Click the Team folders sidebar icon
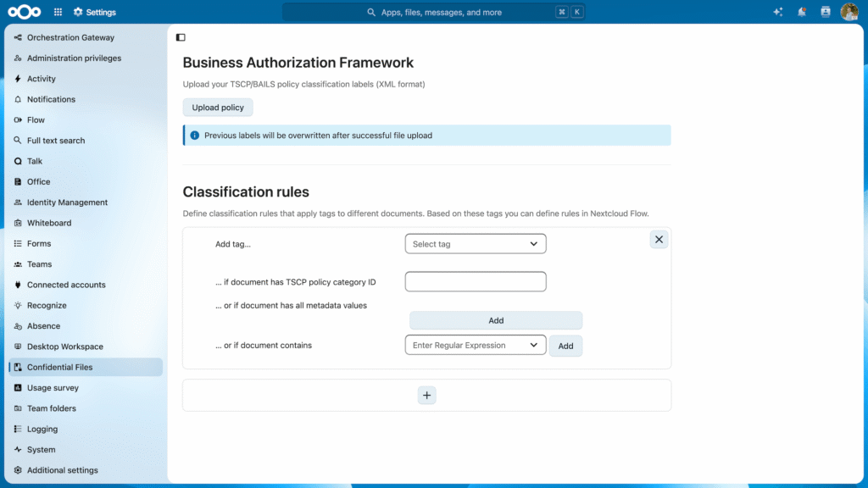This screenshot has height=488, width=868. (18, 408)
